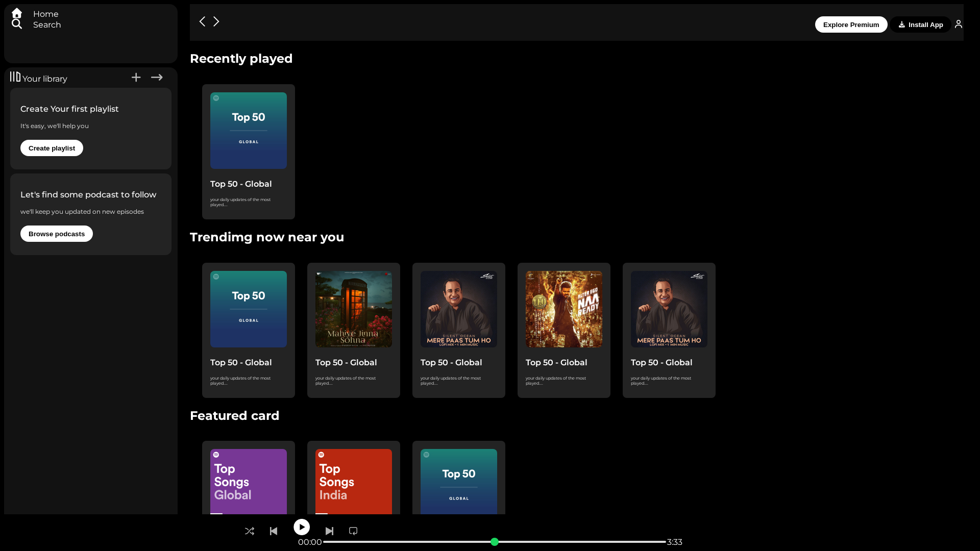Viewport: 980px width, 551px height.
Task: Click the 'Recently played' heading
Action: click(241, 59)
